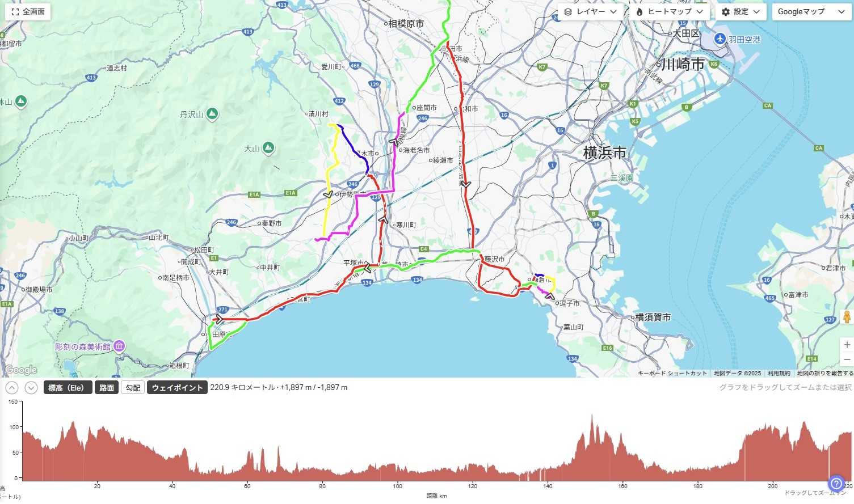The image size is (854, 504).
Task: Click the 地図の誤りを報告する link
Action: (x=824, y=373)
